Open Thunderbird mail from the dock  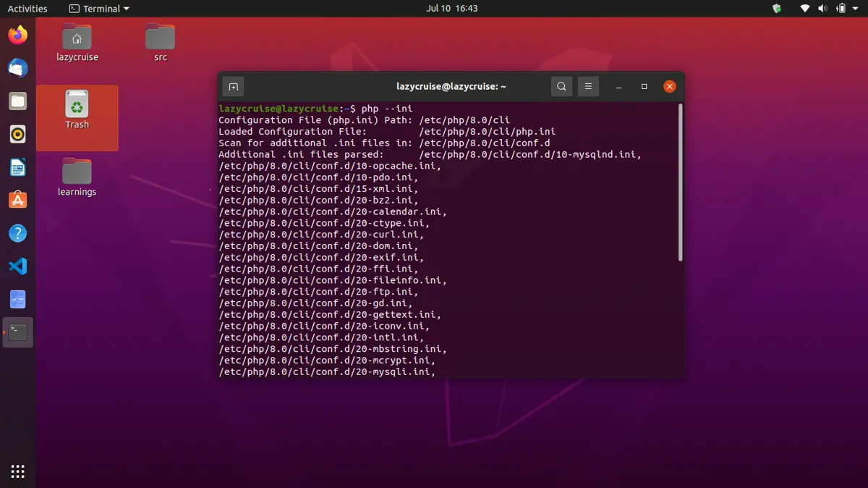tap(18, 68)
